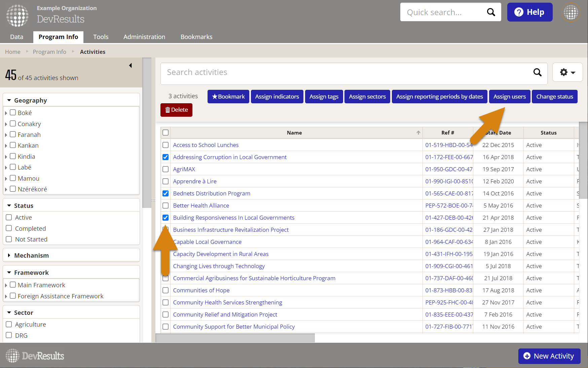
Task: Check the Main Framework filter
Action: (13, 285)
